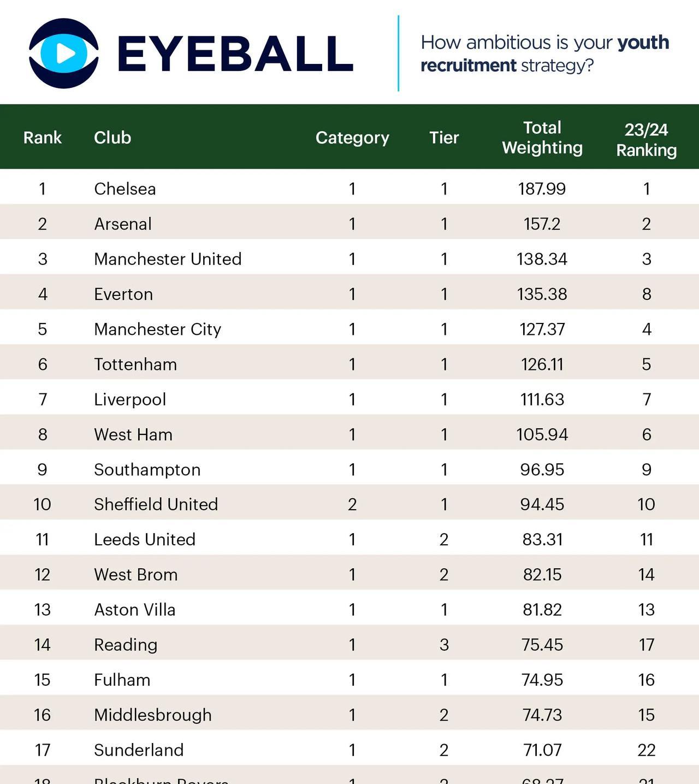This screenshot has height=784, width=699.
Task: Select the Category column header
Action: [x=352, y=137]
